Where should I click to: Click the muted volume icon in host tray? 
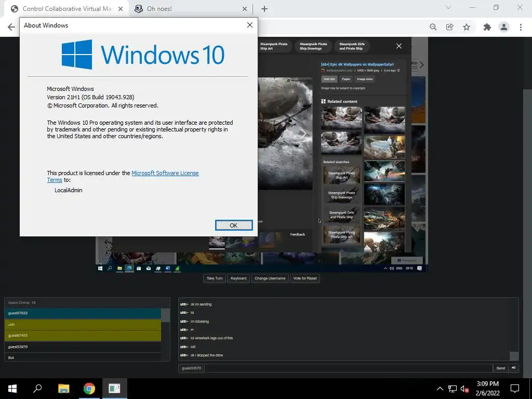465,389
